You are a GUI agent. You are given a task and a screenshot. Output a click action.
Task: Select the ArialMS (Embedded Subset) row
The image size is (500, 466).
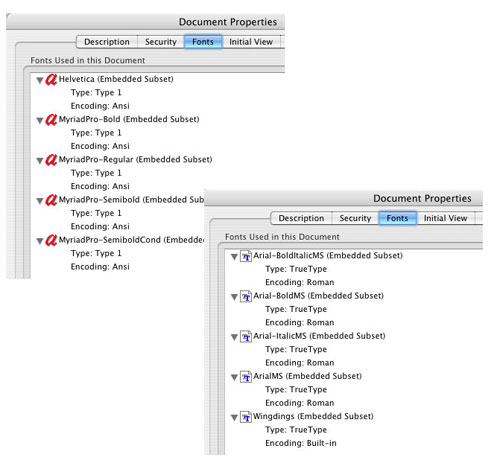pos(307,376)
